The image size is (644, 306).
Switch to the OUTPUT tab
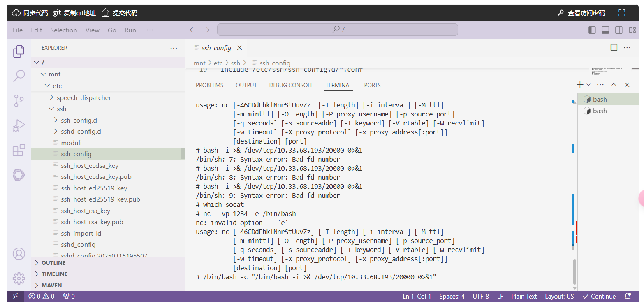click(246, 85)
